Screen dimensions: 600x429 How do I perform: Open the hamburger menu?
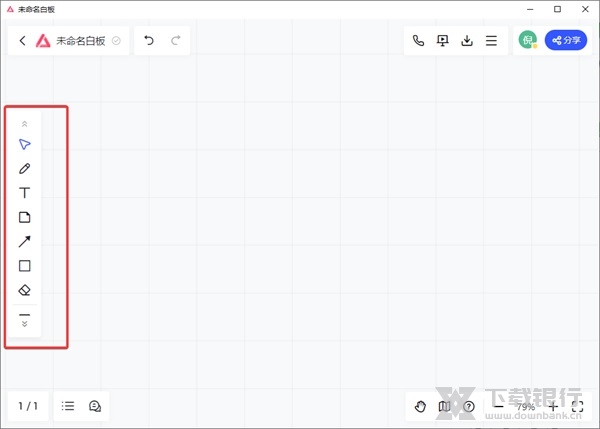click(x=491, y=41)
